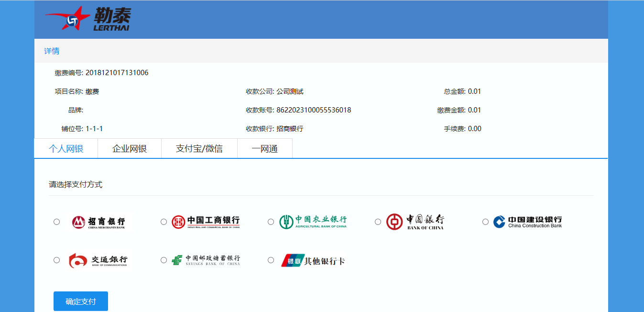Pick the 中国银行 radio button
644x312 pixels.
378,222
